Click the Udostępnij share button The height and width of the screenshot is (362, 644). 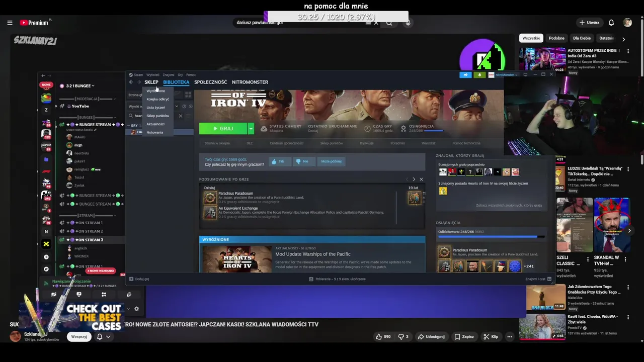click(431, 336)
